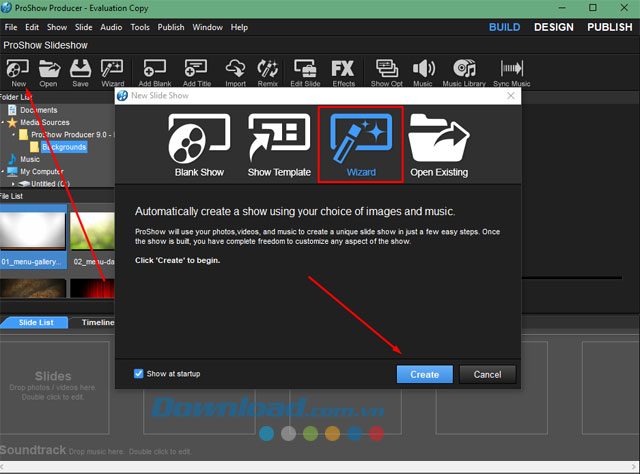Click the first empty Slides placeholder

[x=53, y=387]
